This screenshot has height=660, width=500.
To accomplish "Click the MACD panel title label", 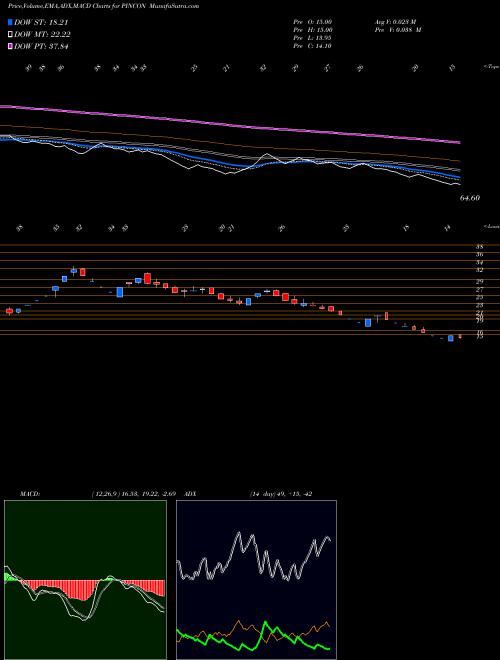I will point(30,494).
